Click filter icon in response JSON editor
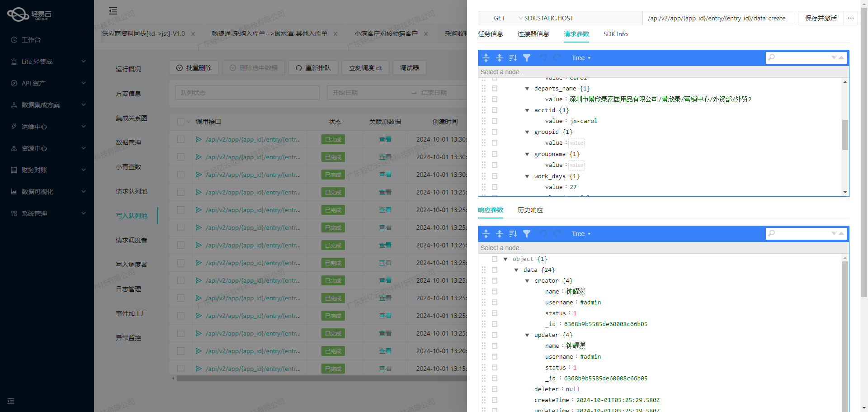The width and height of the screenshot is (868, 412). [x=527, y=234]
